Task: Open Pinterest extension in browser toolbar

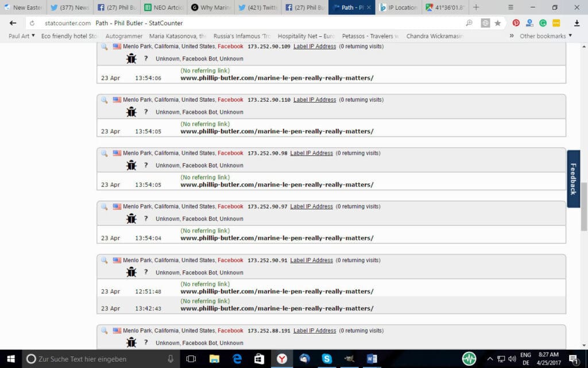Action: tap(516, 23)
